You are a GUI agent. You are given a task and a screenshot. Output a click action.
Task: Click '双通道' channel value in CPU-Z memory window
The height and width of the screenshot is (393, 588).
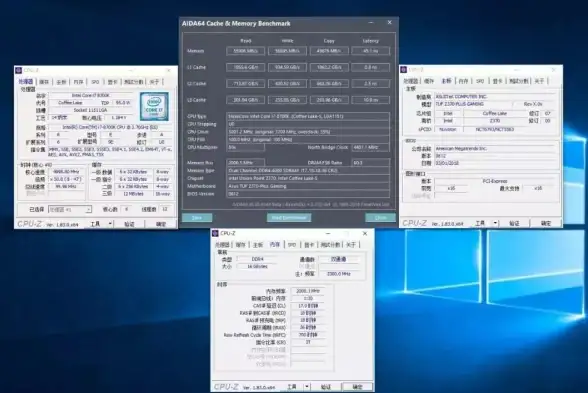pos(338,259)
